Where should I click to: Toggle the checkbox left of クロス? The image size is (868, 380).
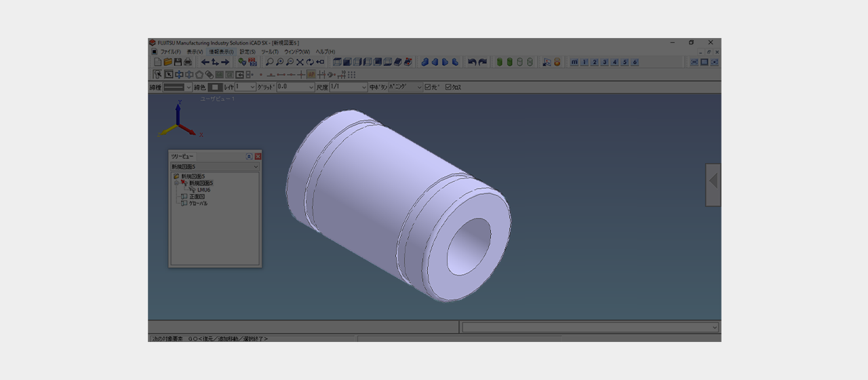coord(428,88)
